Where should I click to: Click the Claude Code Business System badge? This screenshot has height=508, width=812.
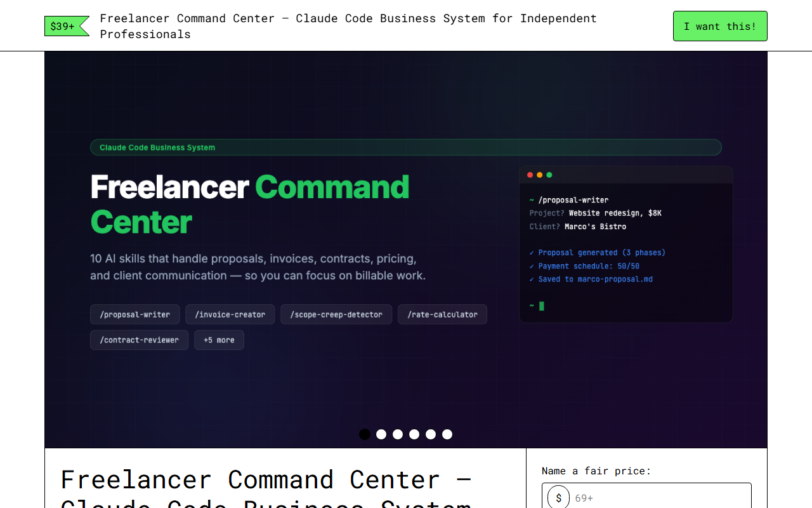[x=156, y=147]
